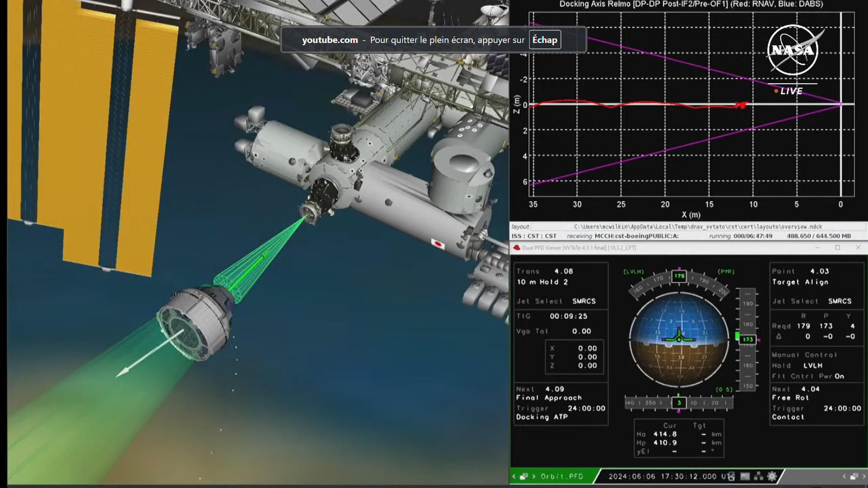This screenshot has height=488, width=868.
Task: Click the "10 m Hold 2" text
Action: 542,282
